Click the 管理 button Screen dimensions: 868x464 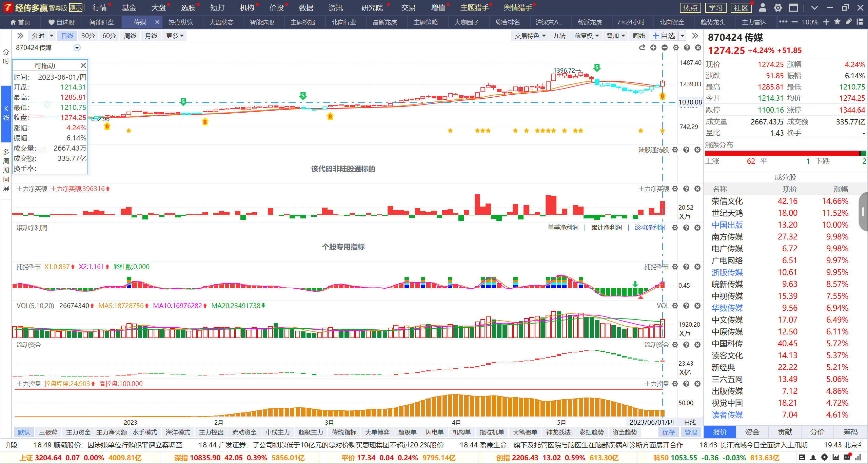tap(691, 432)
